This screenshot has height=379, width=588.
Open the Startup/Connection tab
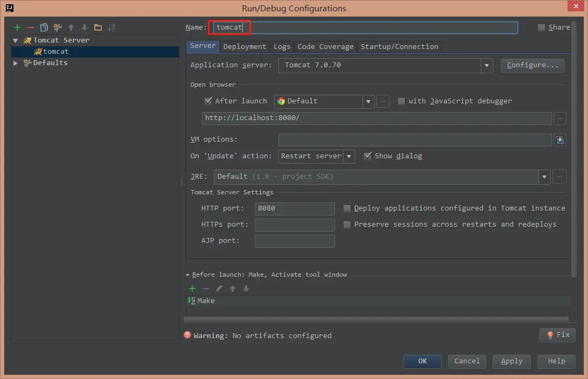(x=399, y=46)
